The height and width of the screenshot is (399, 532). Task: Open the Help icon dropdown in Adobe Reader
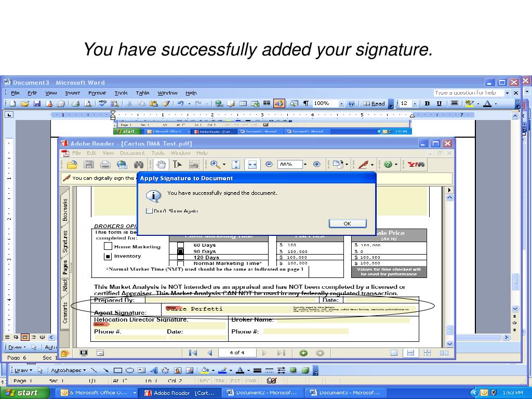coord(396,165)
